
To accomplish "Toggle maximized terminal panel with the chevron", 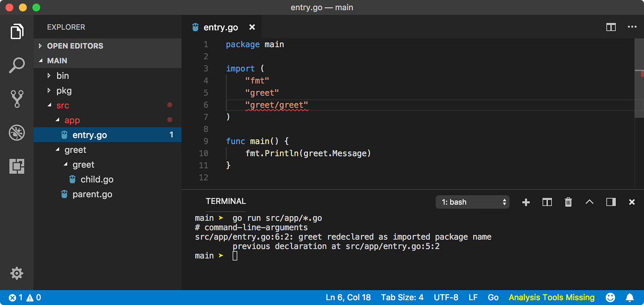I will point(589,202).
